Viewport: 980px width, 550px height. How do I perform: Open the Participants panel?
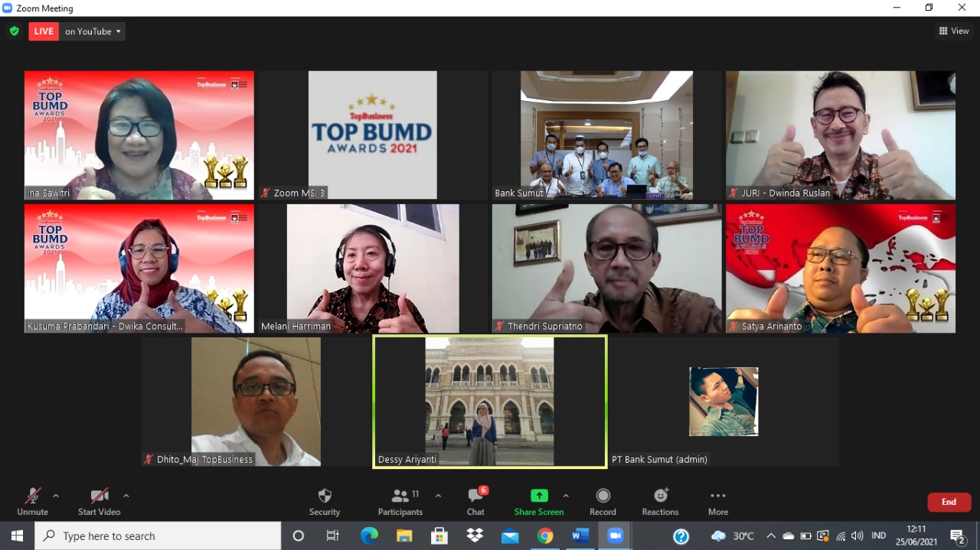400,501
